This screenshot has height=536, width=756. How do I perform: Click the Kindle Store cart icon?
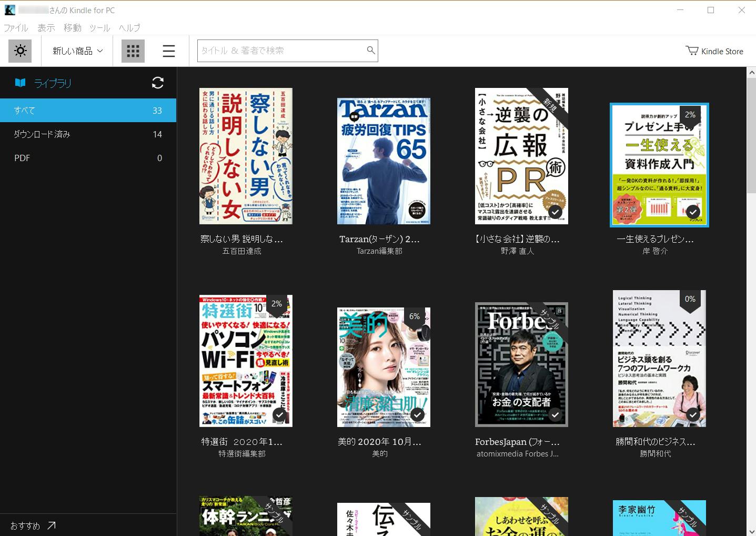pos(692,51)
